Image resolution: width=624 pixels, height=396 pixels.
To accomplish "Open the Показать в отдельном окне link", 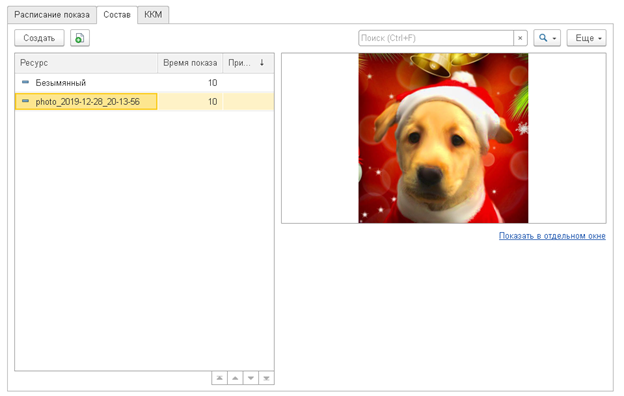I will click(x=552, y=236).
